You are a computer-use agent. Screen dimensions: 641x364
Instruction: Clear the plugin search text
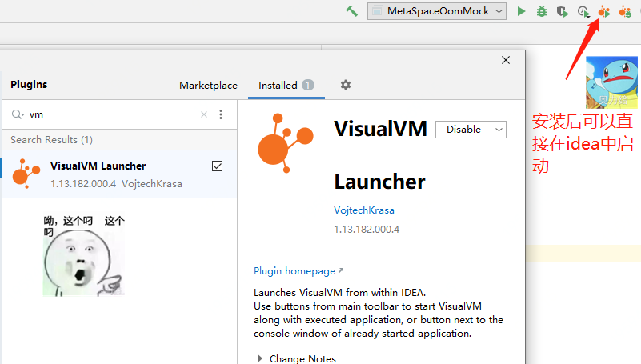click(x=204, y=114)
